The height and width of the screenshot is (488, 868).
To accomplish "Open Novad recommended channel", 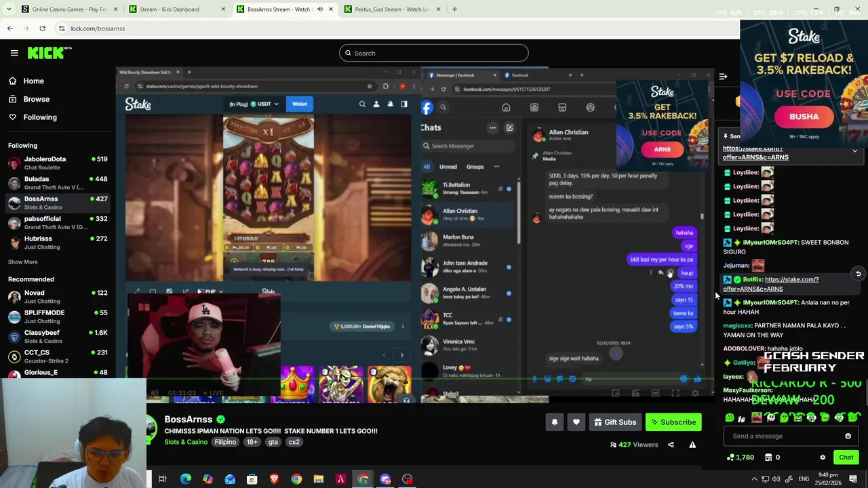I will (x=58, y=297).
